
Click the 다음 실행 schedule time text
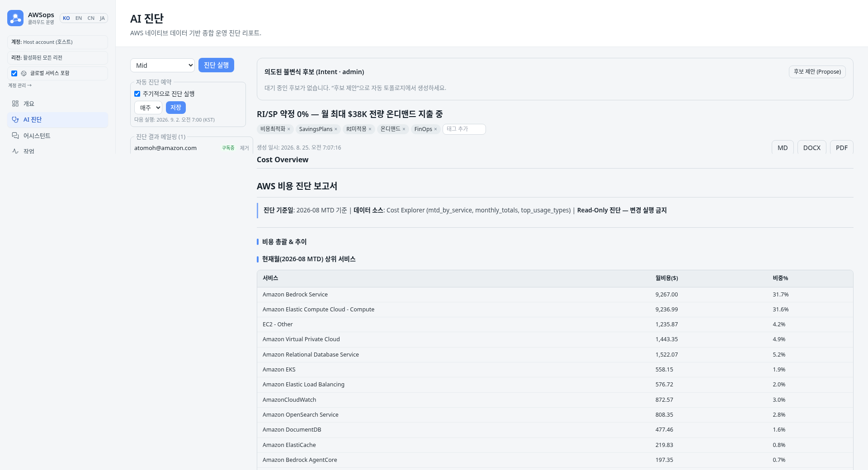pos(175,120)
